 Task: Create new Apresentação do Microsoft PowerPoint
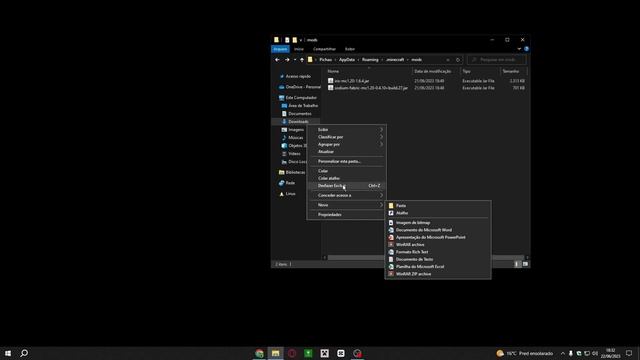pyautogui.click(x=438, y=237)
